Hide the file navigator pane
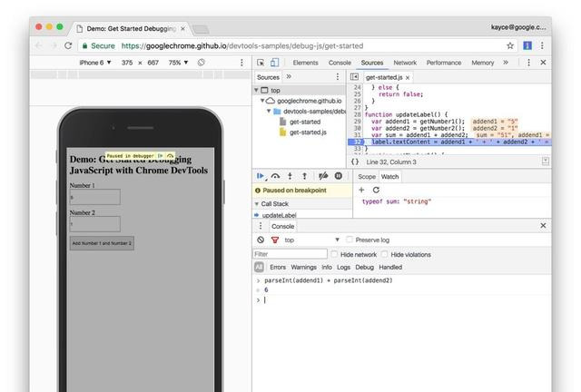This screenshot has height=392, width=581. (354, 77)
